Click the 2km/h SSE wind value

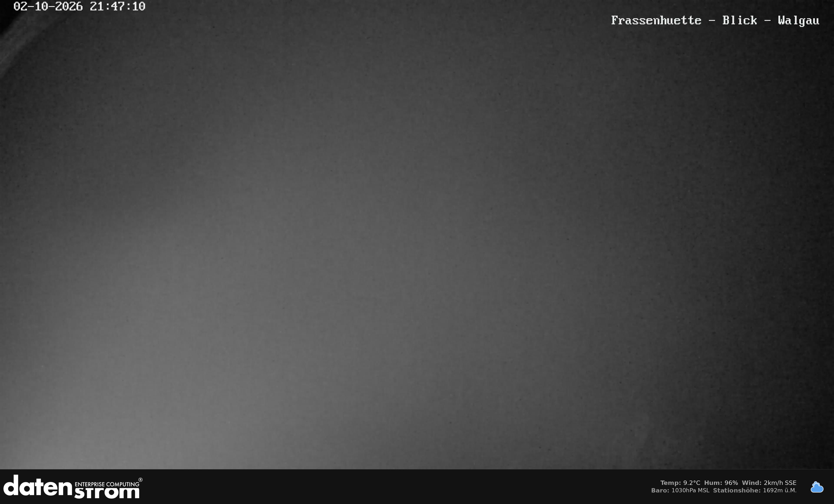pos(780,483)
